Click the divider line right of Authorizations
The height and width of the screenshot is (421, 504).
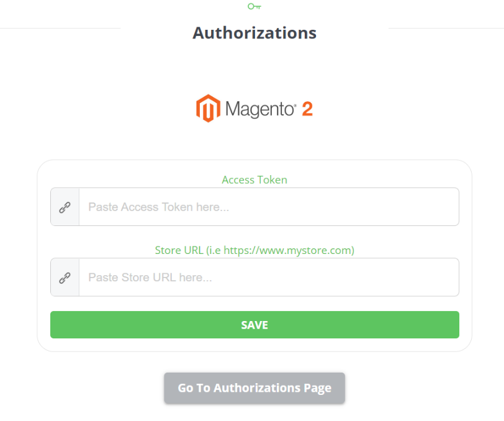click(x=446, y=28)
